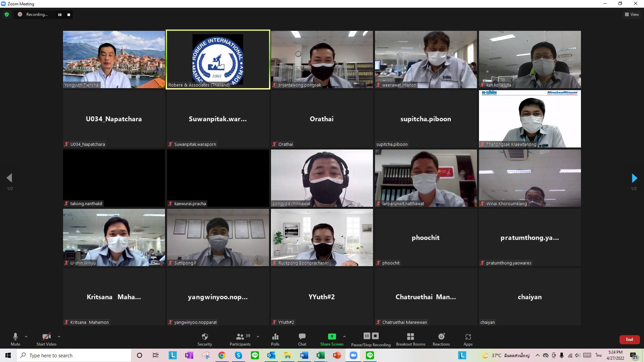Expand the Participants options arrow

(258, 337)
